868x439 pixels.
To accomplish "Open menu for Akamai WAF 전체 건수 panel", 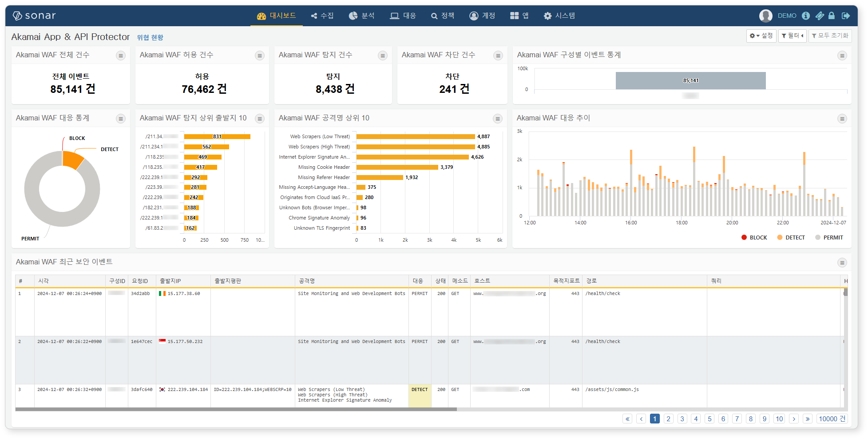I will [121, 56].
